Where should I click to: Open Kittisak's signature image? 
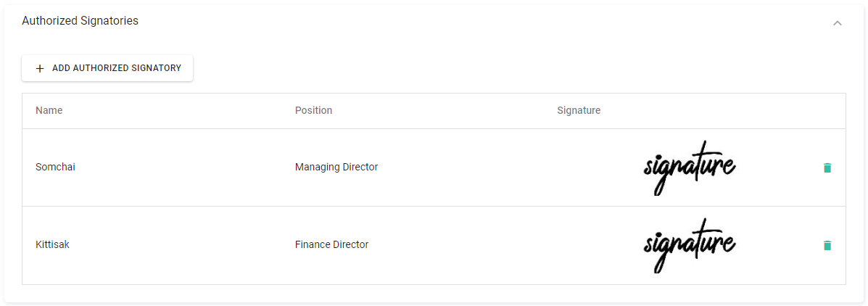[x=689, y=245]
